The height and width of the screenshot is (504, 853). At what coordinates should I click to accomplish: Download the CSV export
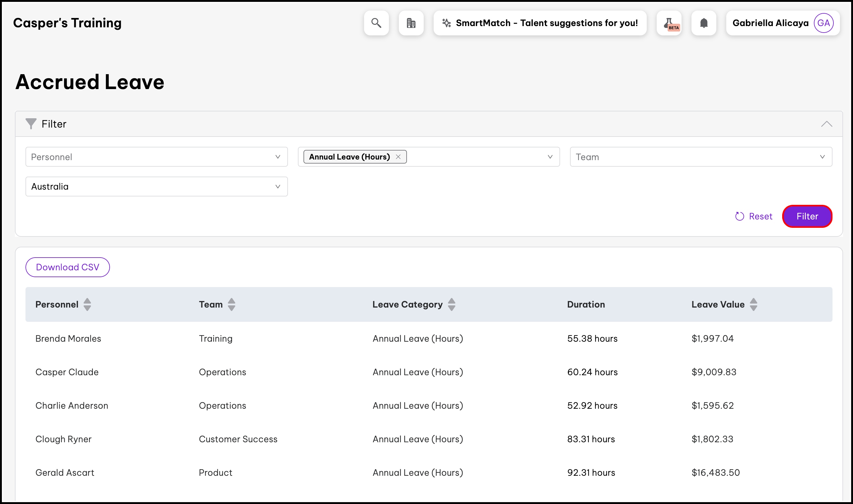pos(68,267)
